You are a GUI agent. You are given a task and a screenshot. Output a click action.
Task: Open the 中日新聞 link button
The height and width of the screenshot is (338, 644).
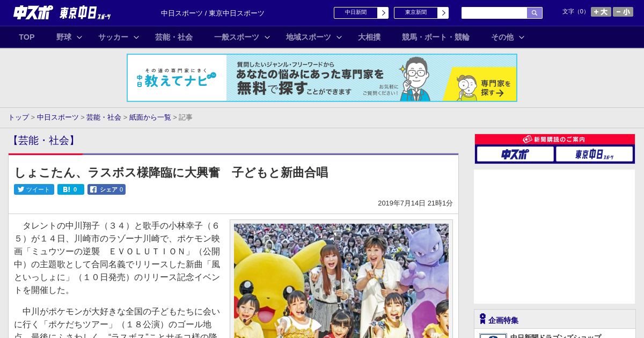(x=356, y=13)
